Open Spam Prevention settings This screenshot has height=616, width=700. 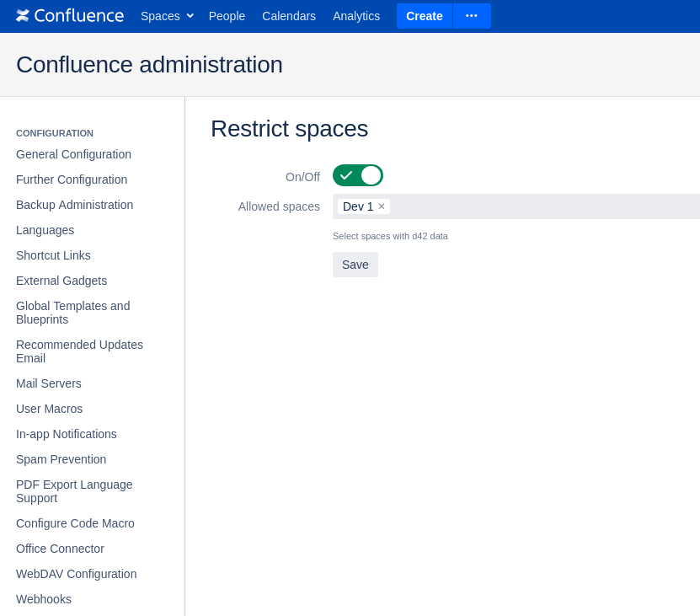61,459
